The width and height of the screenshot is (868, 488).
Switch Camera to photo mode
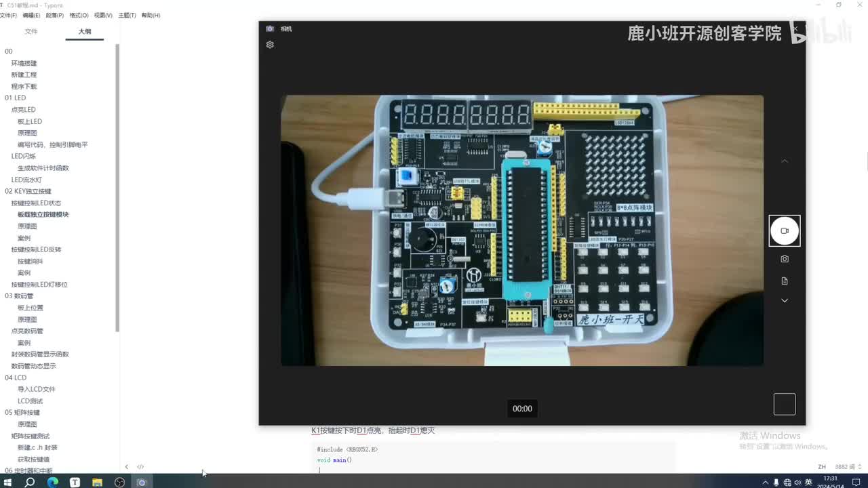(x=785, y=259)
